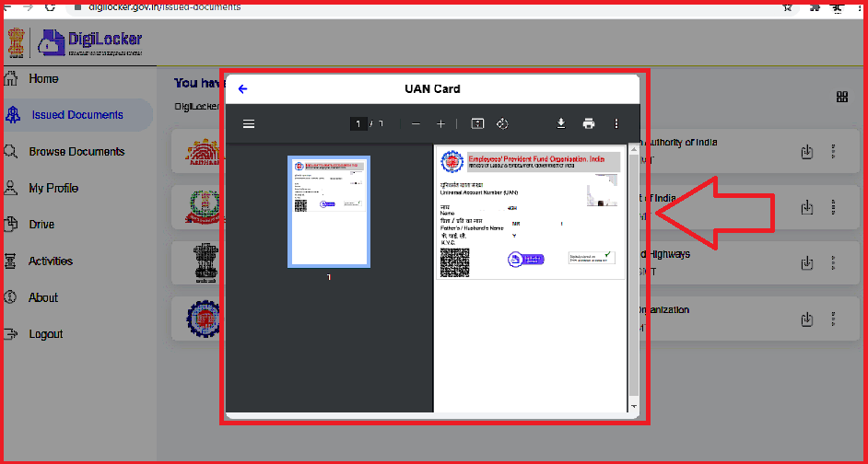
Task: Go to Issued Documents in sidebar
Action: point(76,115)
